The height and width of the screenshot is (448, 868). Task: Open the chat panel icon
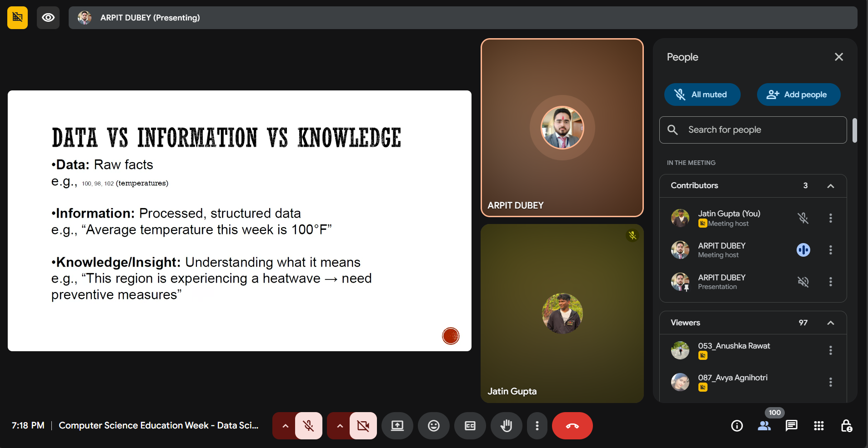pyautogui.click(x=791, y=426)
